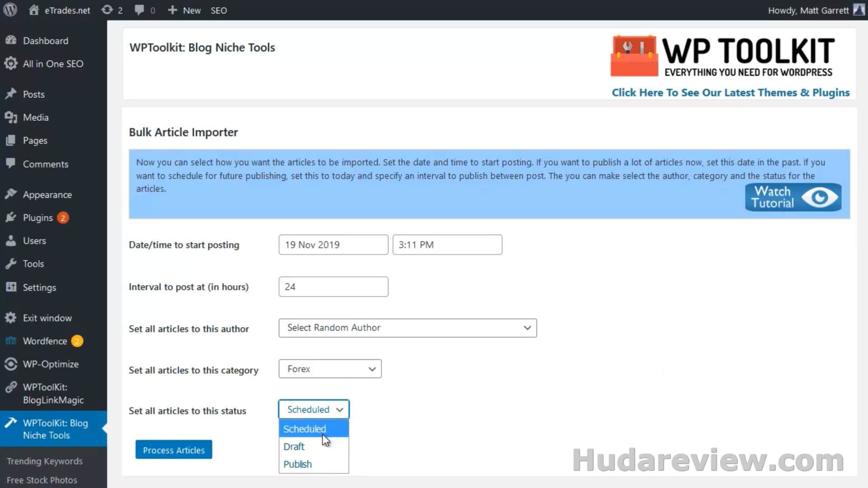Open the Exit window menu label
Screen dimensions: 868x488
coord(47,318)
